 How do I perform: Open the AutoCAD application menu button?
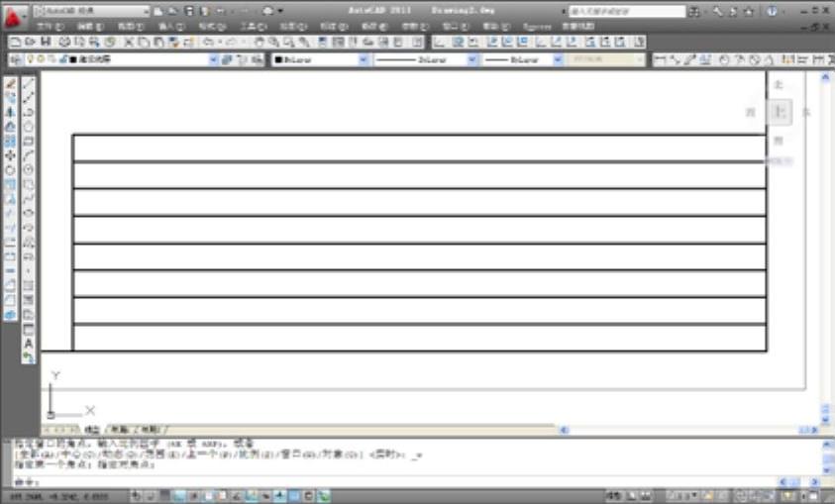point(13,17)
